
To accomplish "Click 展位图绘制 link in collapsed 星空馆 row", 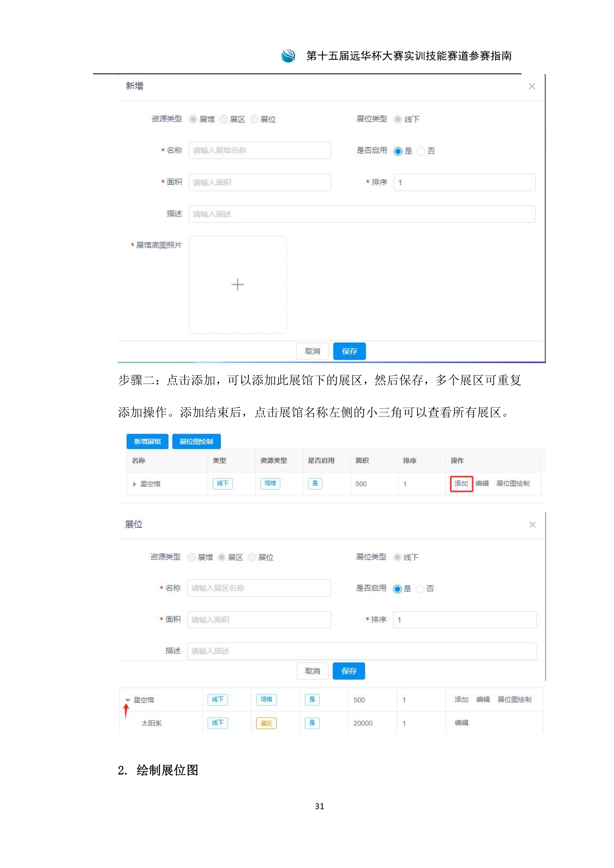I will tap(513, 483).
